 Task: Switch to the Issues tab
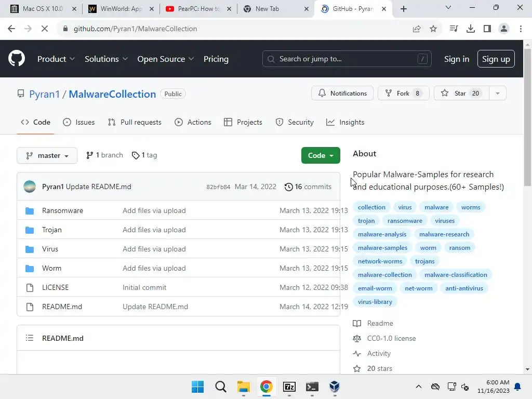pos(79,122)
